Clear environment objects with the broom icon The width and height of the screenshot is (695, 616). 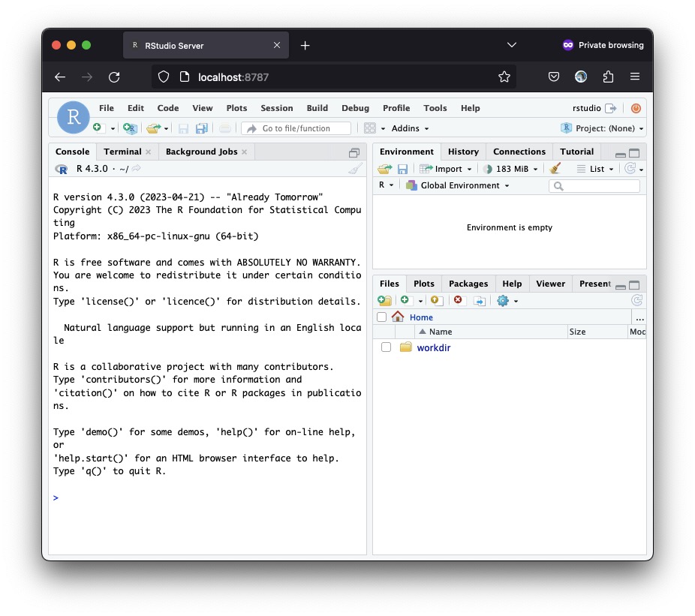pos(555,169)
